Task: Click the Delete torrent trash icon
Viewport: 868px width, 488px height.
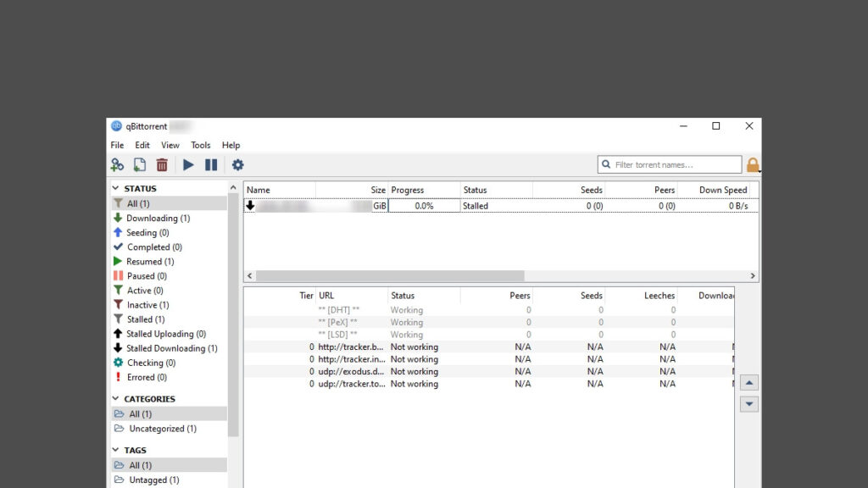Action: [162, 164]
